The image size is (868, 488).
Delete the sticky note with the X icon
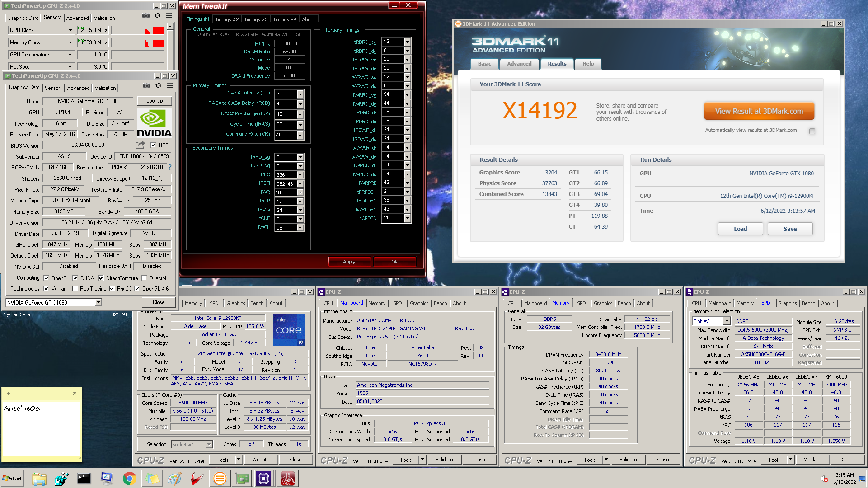pyautogui.click(x=75, y=394)
